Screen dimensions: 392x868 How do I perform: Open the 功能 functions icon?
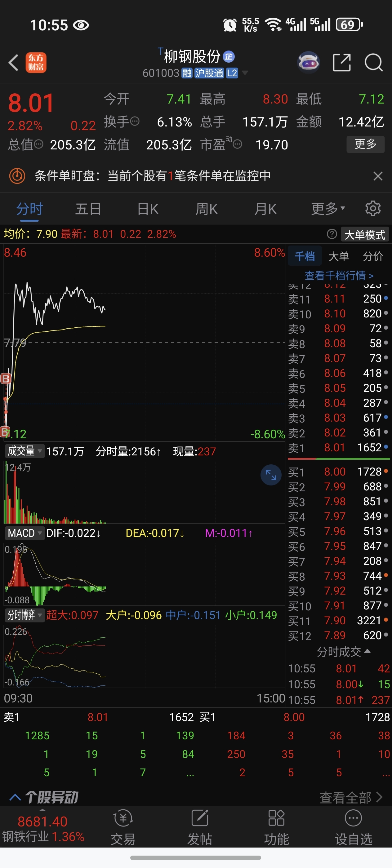[x=276, y=827]
